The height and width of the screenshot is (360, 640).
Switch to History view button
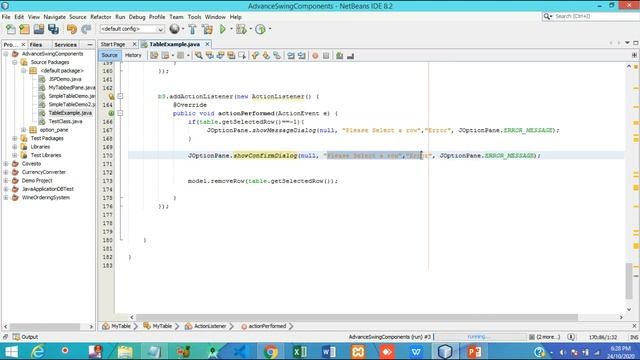click(x=133, y=55)
